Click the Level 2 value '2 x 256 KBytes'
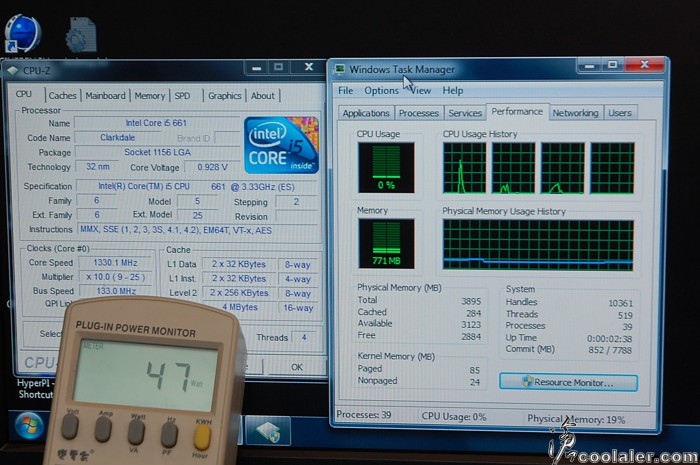 tap(239, 293)
